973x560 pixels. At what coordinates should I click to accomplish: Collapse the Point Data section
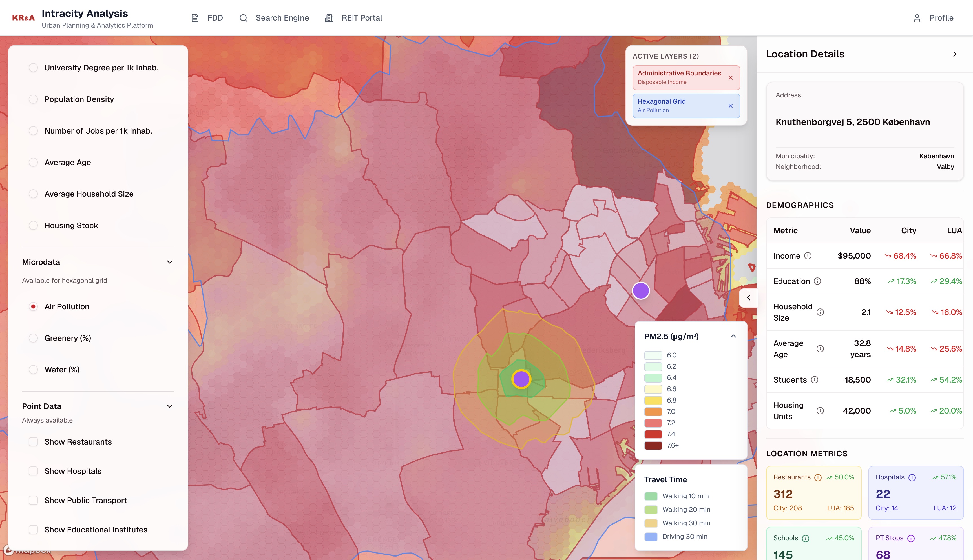(x=170, y=406)
